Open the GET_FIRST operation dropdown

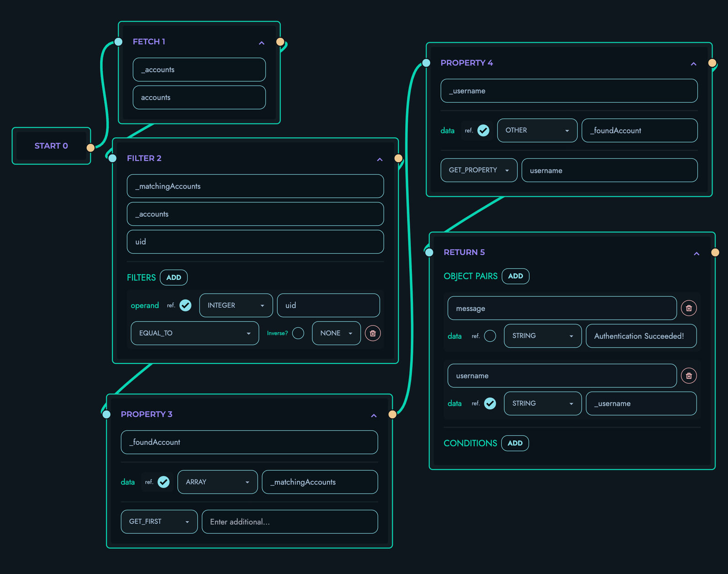159,521
